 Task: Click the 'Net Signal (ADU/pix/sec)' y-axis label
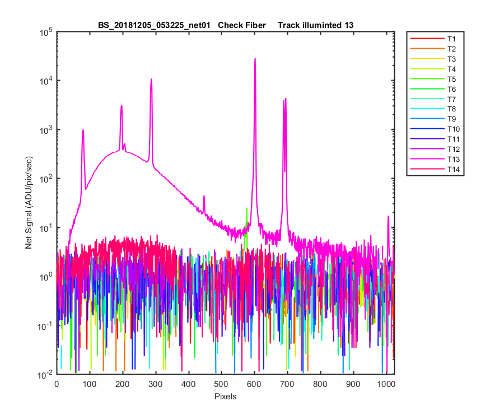(29, 203)
